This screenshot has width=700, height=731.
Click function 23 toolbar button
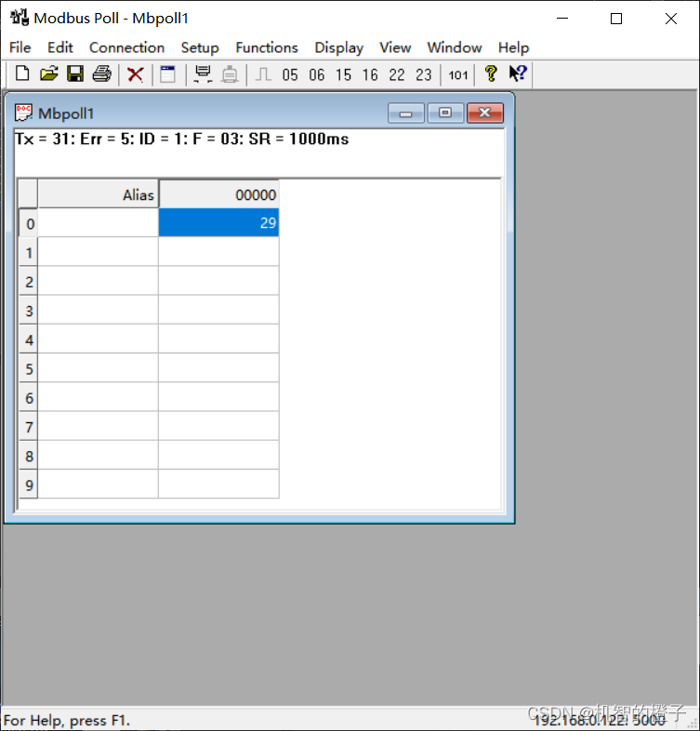click(x=424, y=74)
